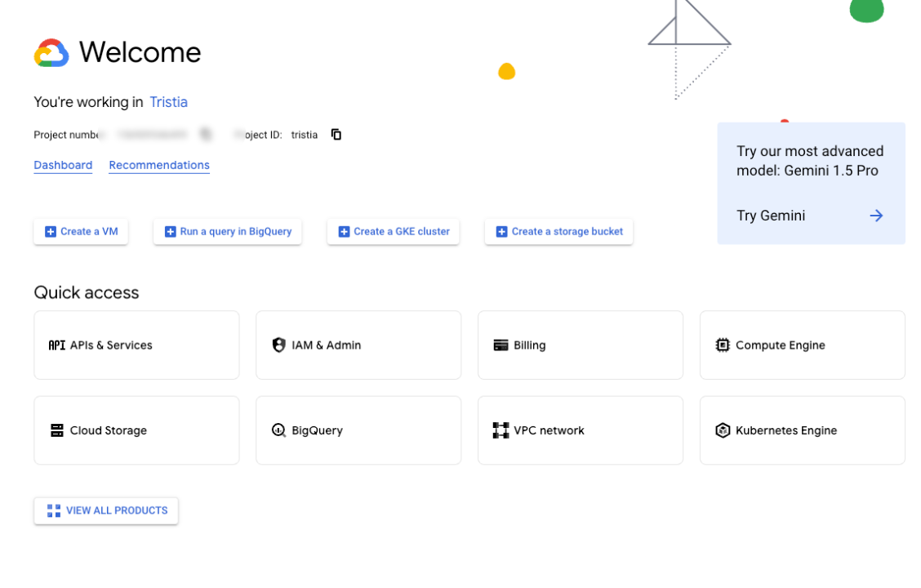The width and height of the screenshot is (921, 588).
Task: Open the Cloud Storage card
Action: [x=136, y=430]
